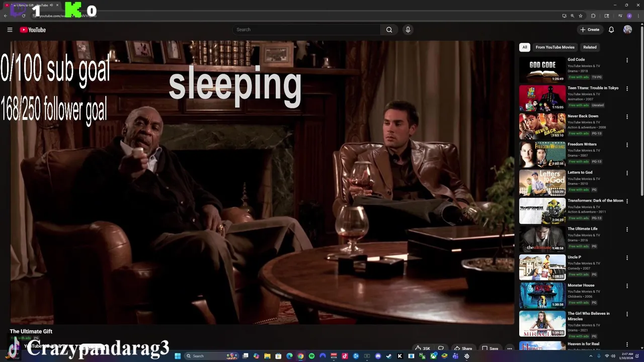This screenshot has width=644, height=362.
Task: Open options menu for Transformers: Dark of the Moon
Action: click(x=627, y=201)
